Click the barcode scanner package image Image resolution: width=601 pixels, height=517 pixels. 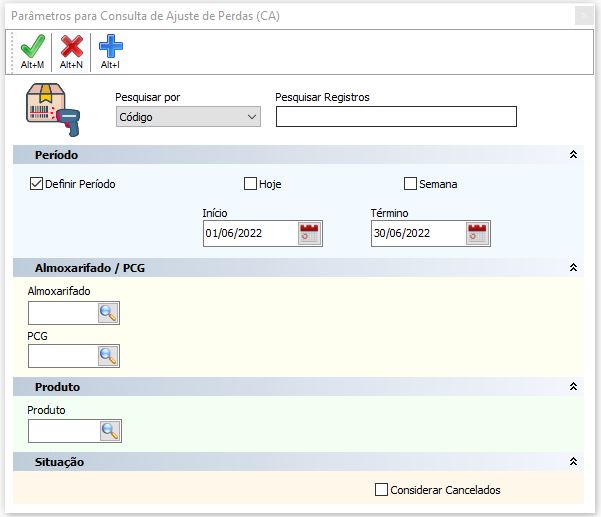pos(53,110)
